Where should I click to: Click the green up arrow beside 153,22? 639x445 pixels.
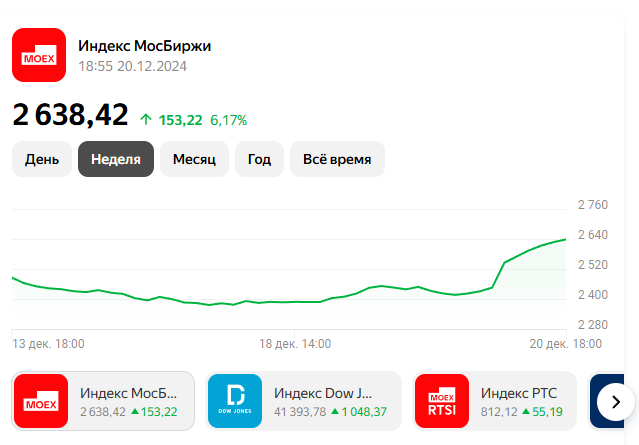tap(146, 120)
